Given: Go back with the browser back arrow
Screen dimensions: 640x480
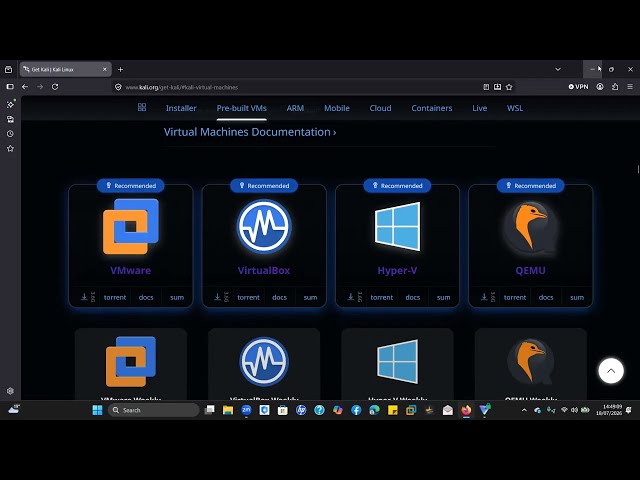Looking at the screenshot, I should coord(25,87).
